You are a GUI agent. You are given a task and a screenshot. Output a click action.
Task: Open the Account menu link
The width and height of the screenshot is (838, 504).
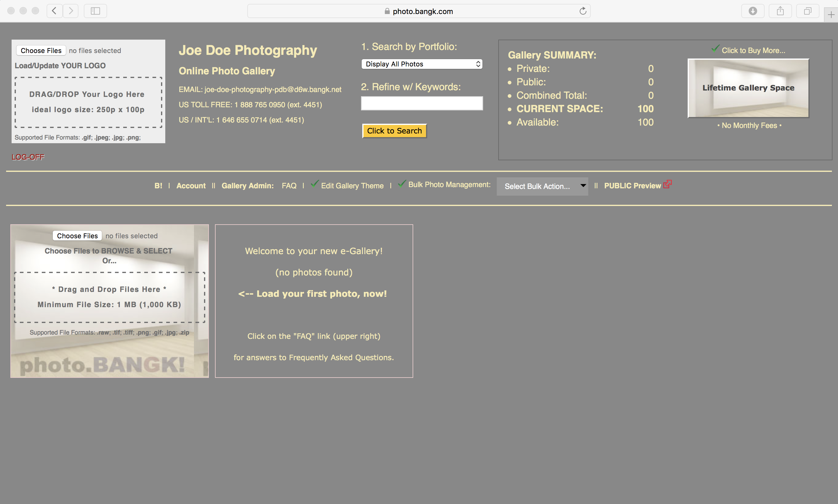pos(191,186)
